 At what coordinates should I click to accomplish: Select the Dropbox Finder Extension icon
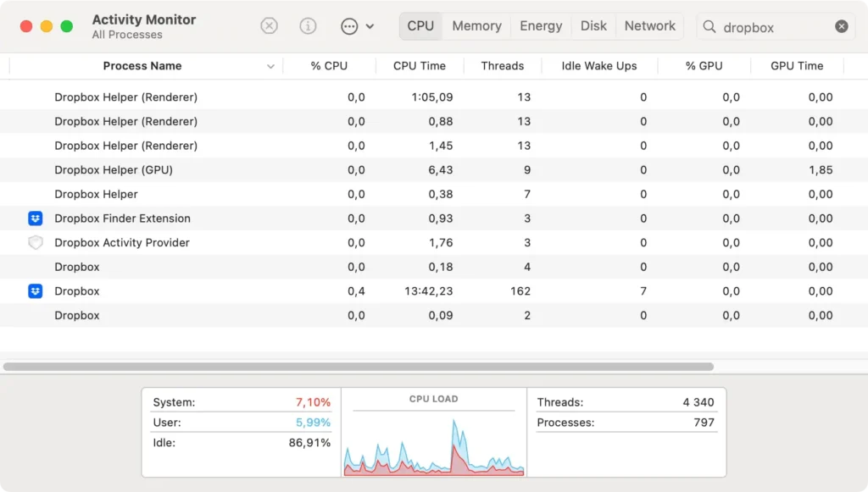36,218
